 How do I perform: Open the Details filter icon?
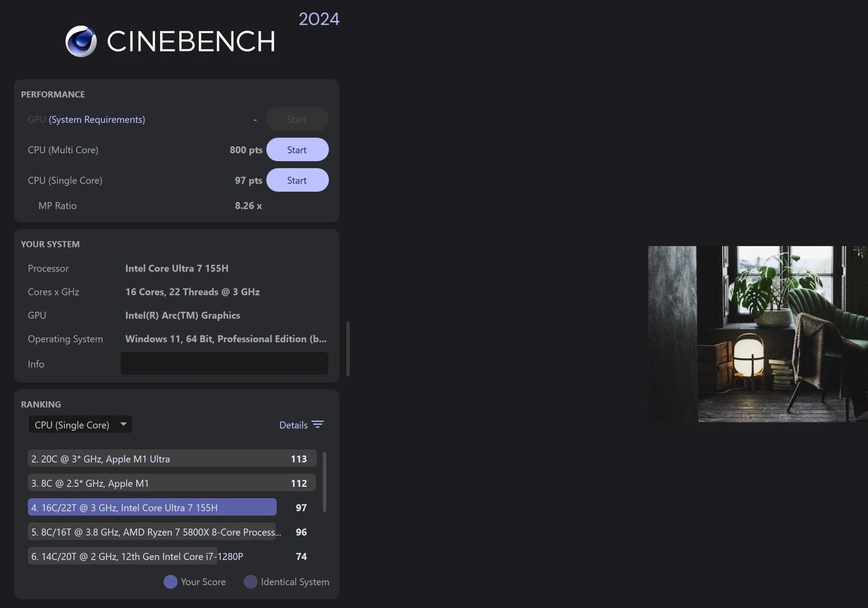click(x=317, y=424)
